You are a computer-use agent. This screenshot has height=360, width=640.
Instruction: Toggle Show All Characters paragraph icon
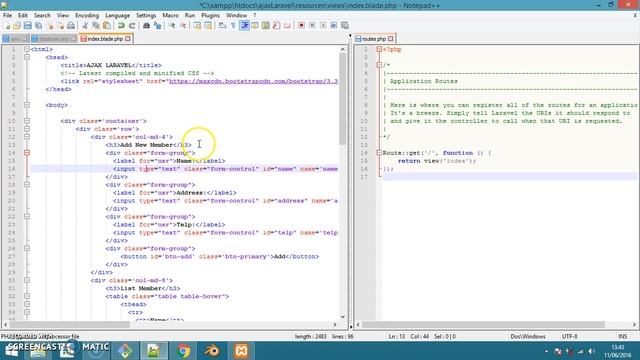click(233, 26)
